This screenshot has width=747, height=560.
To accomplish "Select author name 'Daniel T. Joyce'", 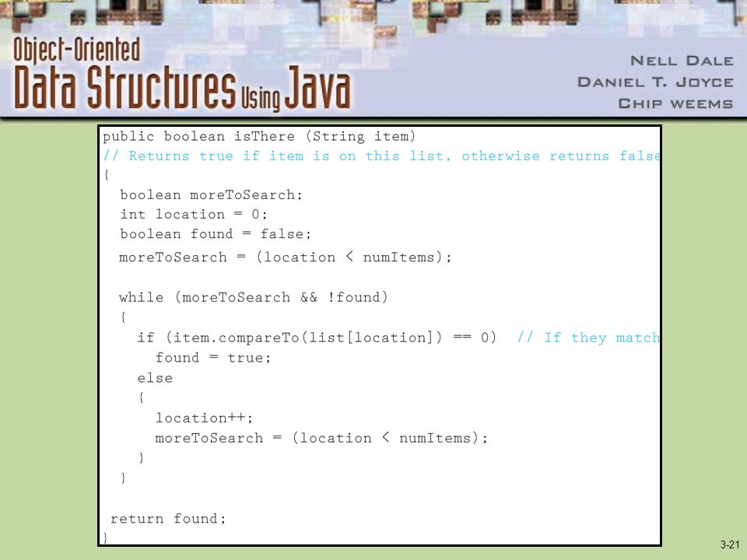I will click(x=655, y=82).
